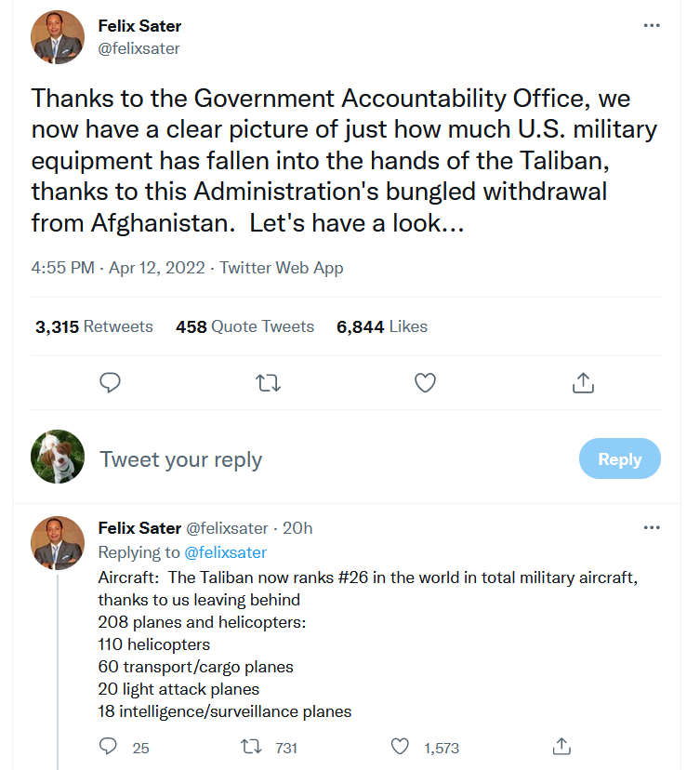The image size is (700, 770).
Task: Open more options on the Aircraft reply tweet
Action: click(653, 528)
